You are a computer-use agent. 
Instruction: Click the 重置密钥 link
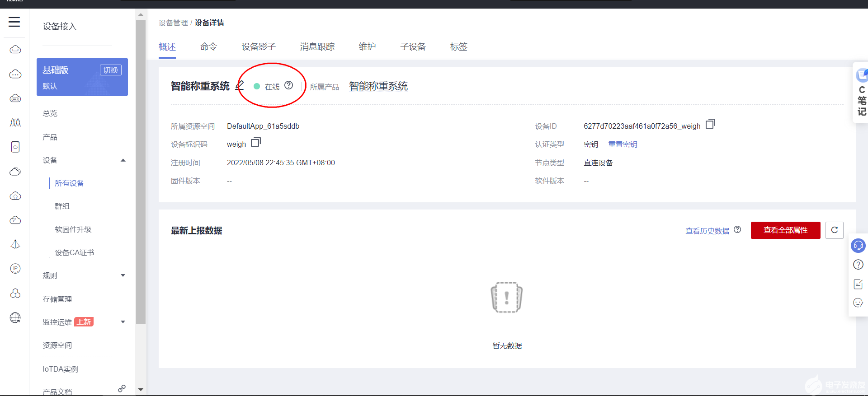623,144
